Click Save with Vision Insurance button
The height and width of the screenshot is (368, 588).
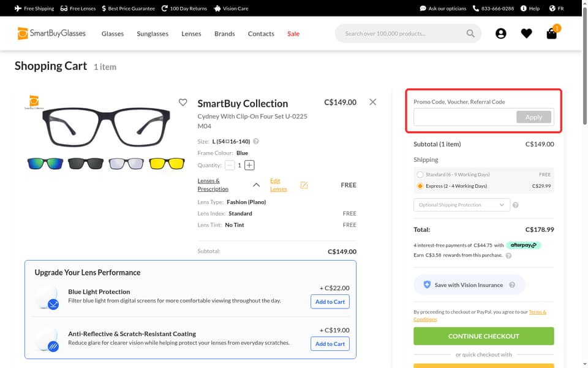pos(469,285)
